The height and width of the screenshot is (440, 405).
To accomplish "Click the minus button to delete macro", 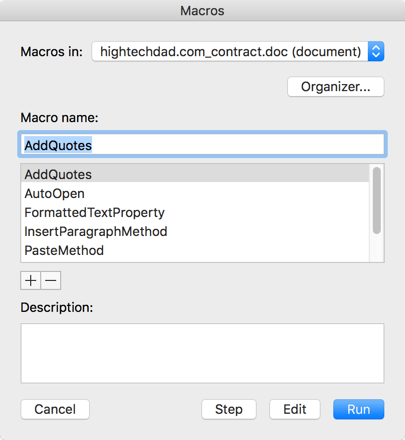I will click(x=51, y=281).
